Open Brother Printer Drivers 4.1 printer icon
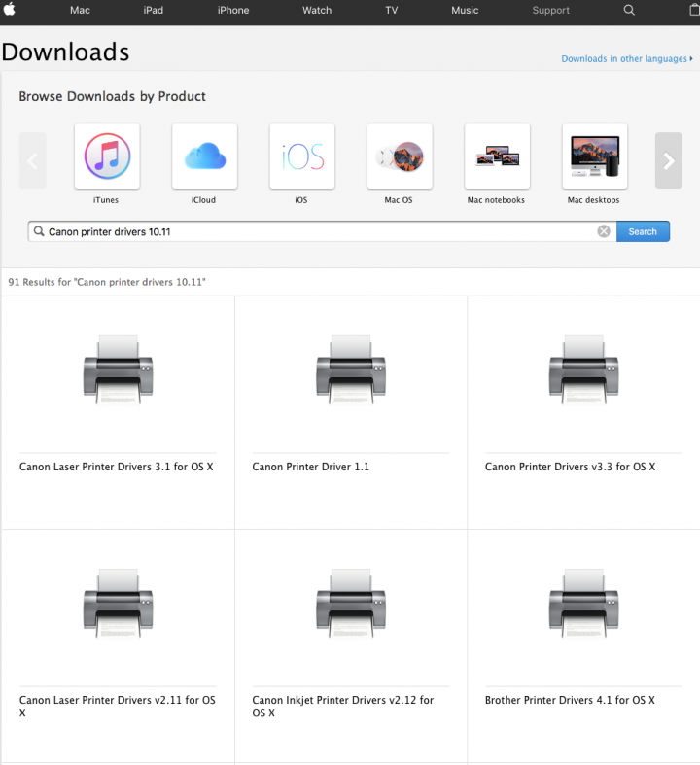 [x=584, y=603]
